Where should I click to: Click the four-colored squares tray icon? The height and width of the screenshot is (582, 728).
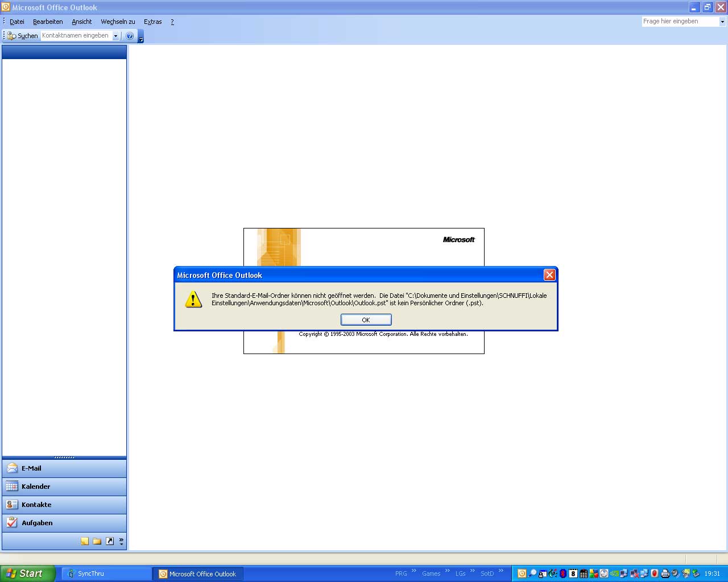pos(594,573)
